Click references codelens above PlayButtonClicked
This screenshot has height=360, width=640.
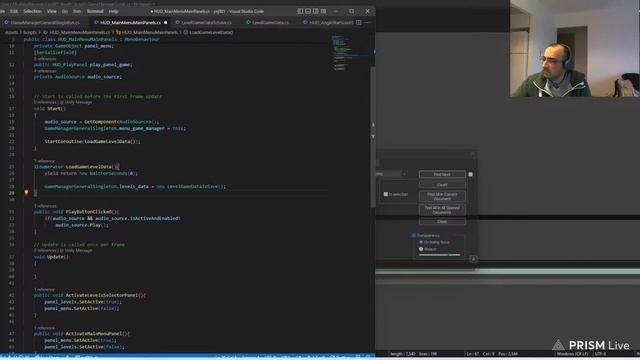(45, 206)
